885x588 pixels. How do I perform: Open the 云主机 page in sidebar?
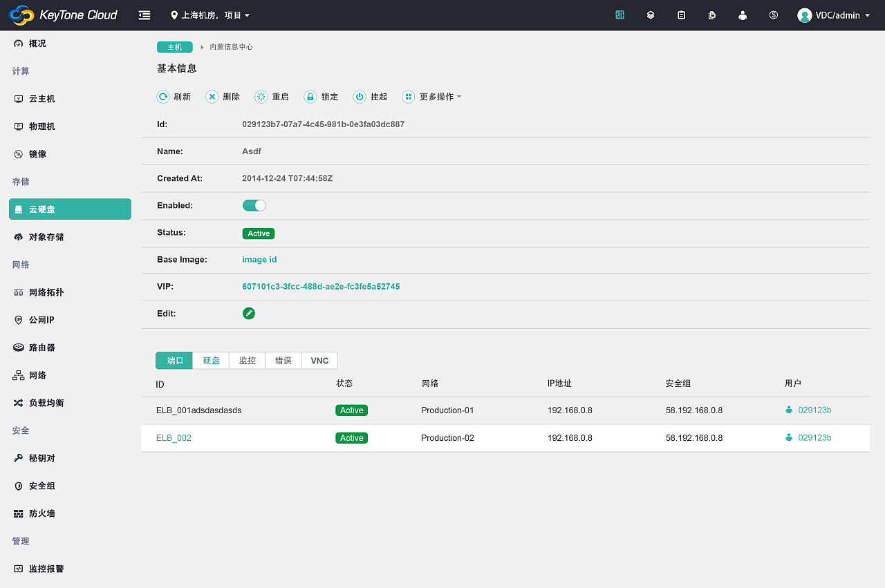point(41,98)
